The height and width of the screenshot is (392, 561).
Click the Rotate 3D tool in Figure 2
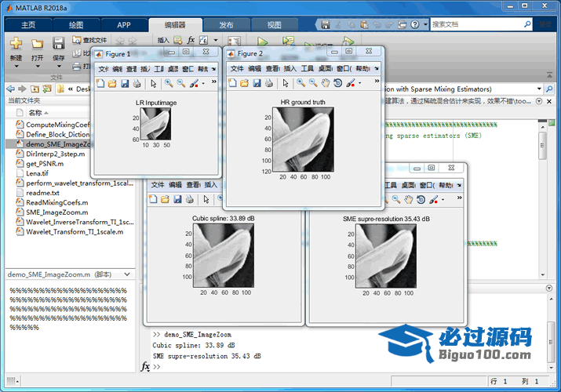(337, 83)
